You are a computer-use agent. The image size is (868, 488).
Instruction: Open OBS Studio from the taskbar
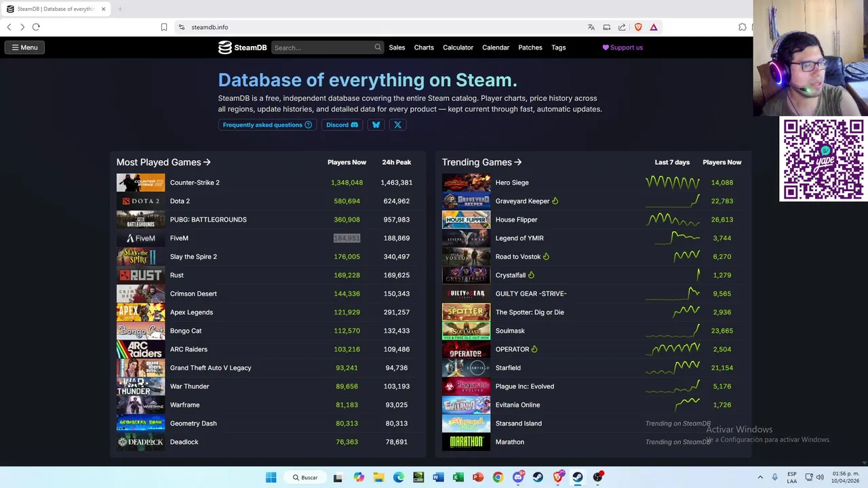597,477
